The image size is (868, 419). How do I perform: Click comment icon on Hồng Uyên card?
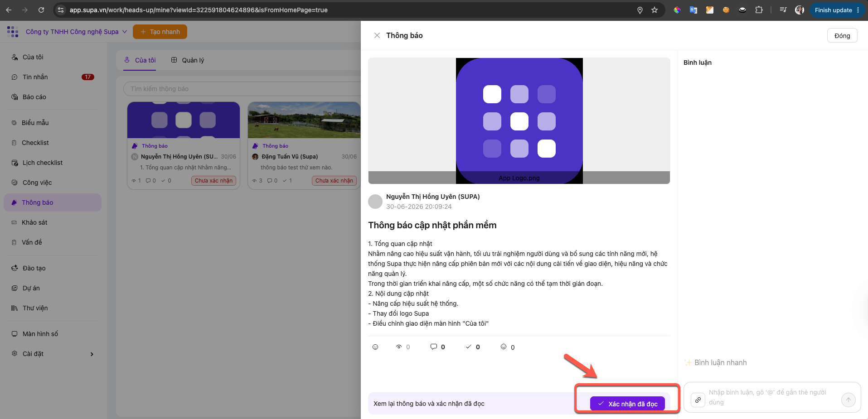point(148,181)
